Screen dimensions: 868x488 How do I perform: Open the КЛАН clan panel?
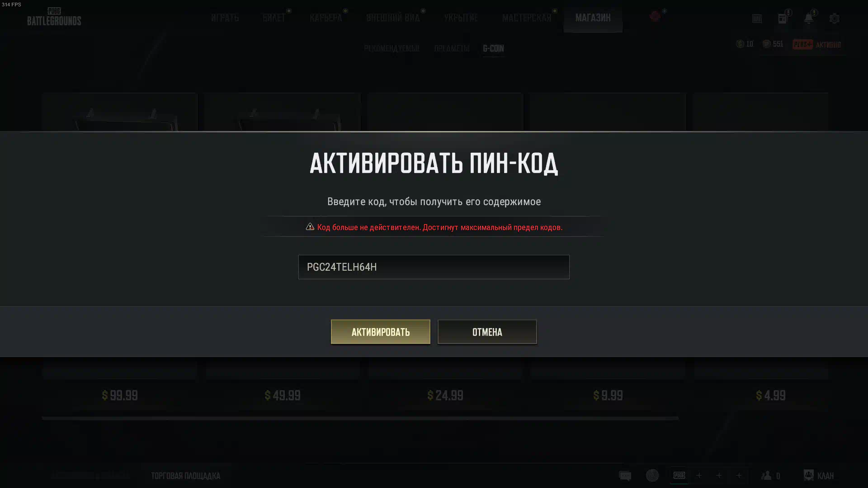click(819, 475)
